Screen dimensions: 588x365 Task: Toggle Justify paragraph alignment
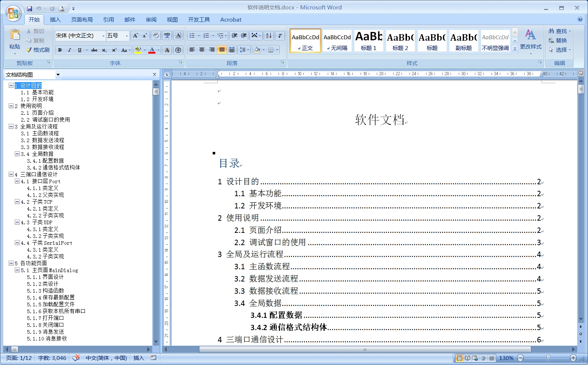point(222,50)
